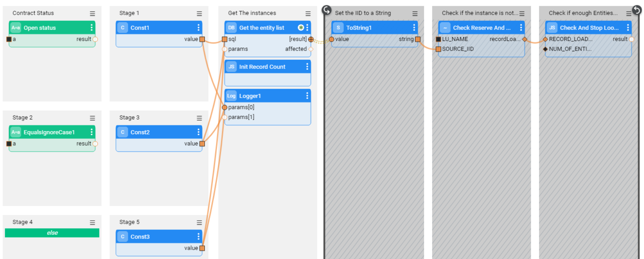
Task: Click the value output port of Const3
Action: (x=202, y=248)
